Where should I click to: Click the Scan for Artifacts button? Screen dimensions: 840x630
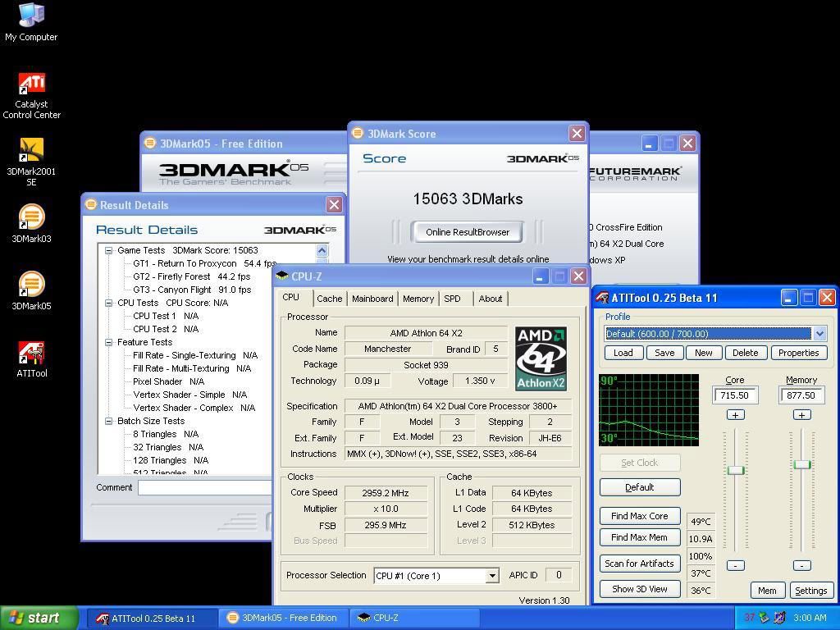(x=639, y=564)
